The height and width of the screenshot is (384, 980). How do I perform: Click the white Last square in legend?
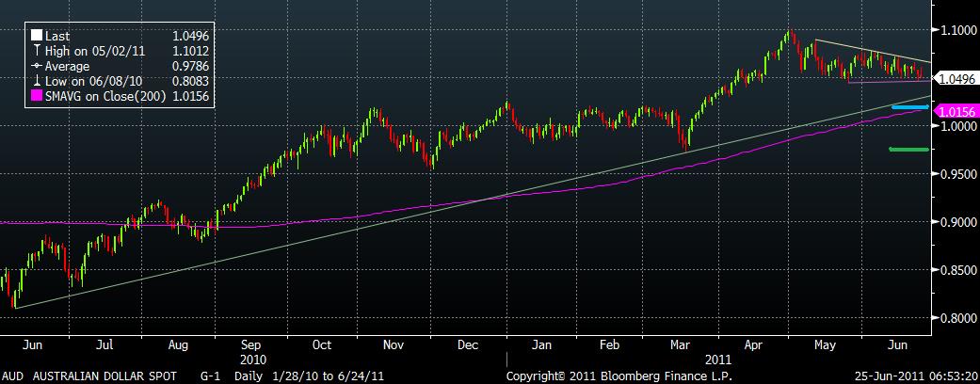(x=37, y=36)
